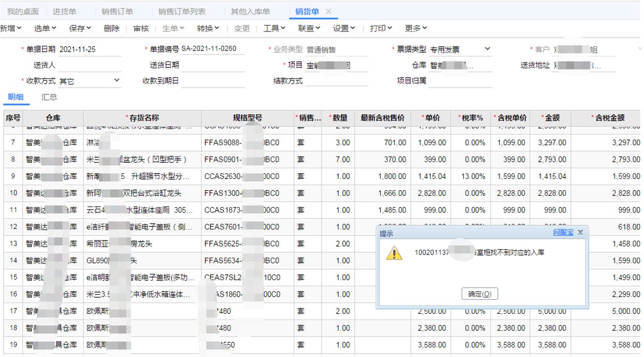Image resolution: width=644 pixels, height=357 pixels.
Task: Select the 370.00 cell in row 8
Action: pos(383,160)
